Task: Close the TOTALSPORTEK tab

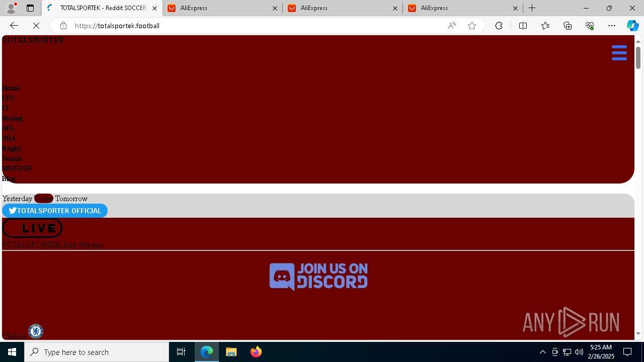Action: (154, 8)
